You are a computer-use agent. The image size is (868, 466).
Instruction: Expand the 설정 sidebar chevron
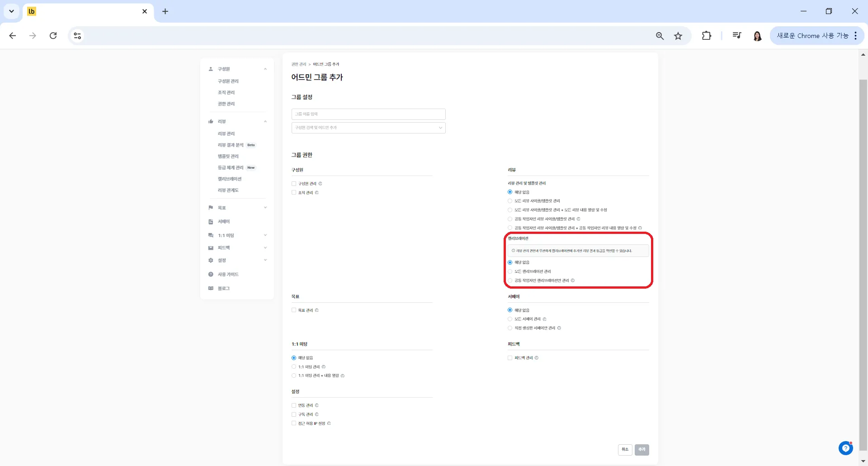click(x=265, y=260)
